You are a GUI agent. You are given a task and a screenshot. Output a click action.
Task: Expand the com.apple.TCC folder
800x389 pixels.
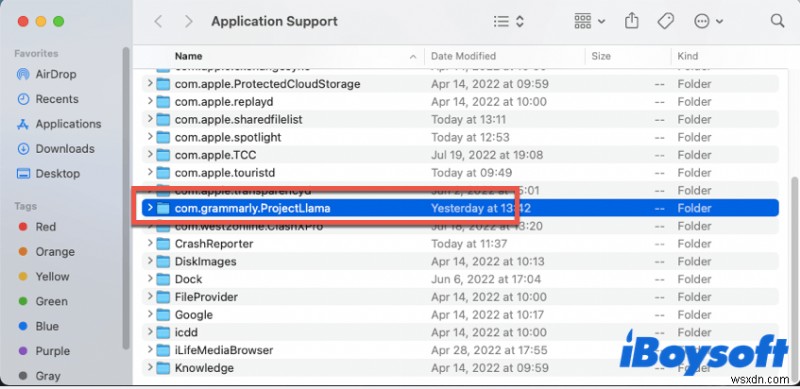point(149,155)
